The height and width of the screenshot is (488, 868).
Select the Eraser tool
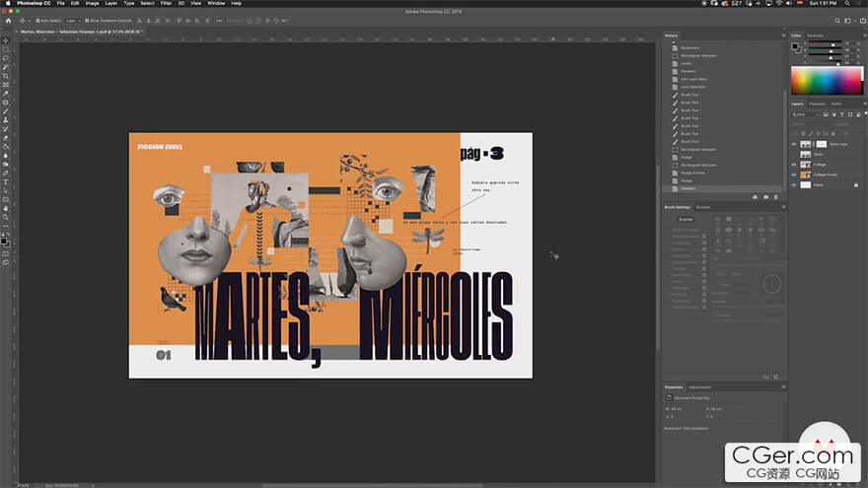pos(6,138)
